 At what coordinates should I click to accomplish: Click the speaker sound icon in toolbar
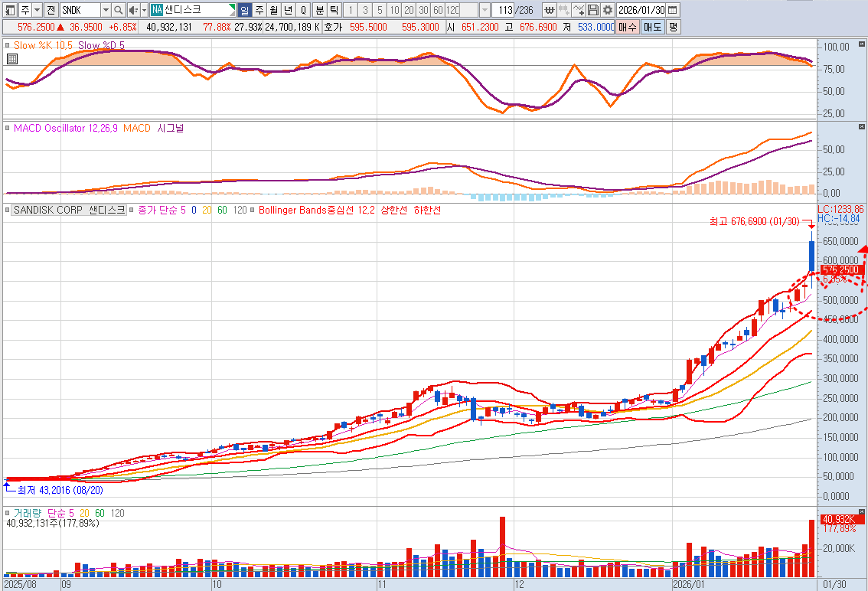click(x=132, y=10)
